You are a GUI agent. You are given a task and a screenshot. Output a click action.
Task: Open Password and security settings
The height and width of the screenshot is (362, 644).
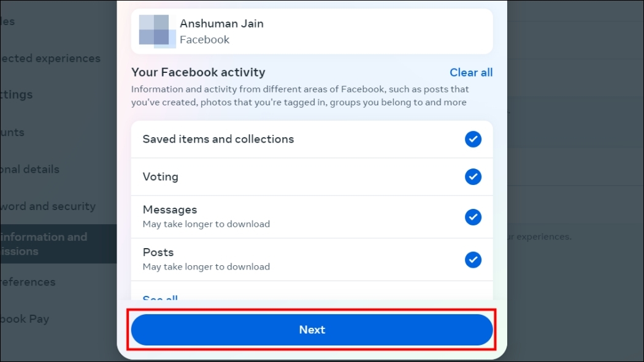pyautogui.click(x=48, y=206)
